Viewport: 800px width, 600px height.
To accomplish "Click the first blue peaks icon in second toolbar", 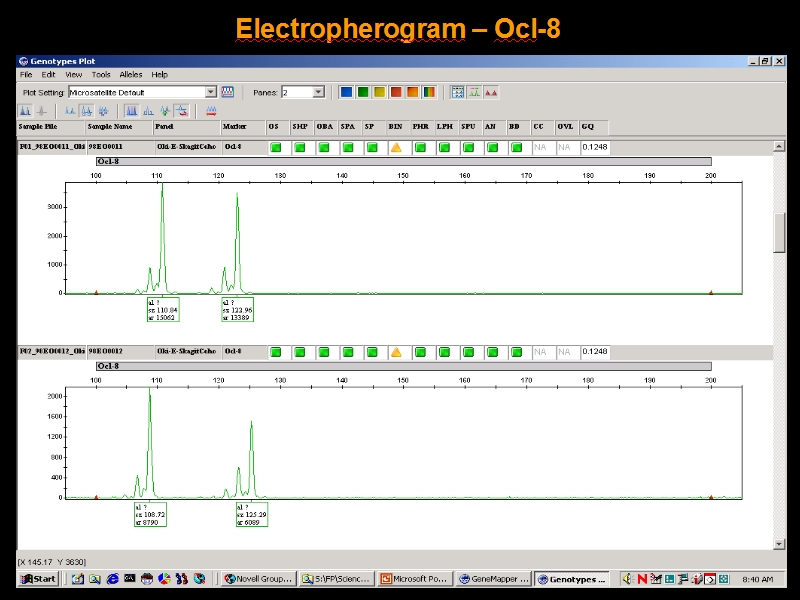I will point(25,111).
